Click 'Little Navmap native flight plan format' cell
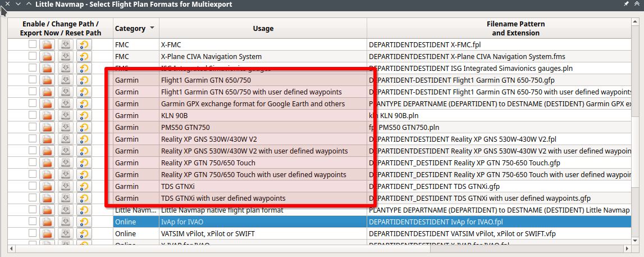Viewport: 644px width, 257px height. tap(263, 210)
